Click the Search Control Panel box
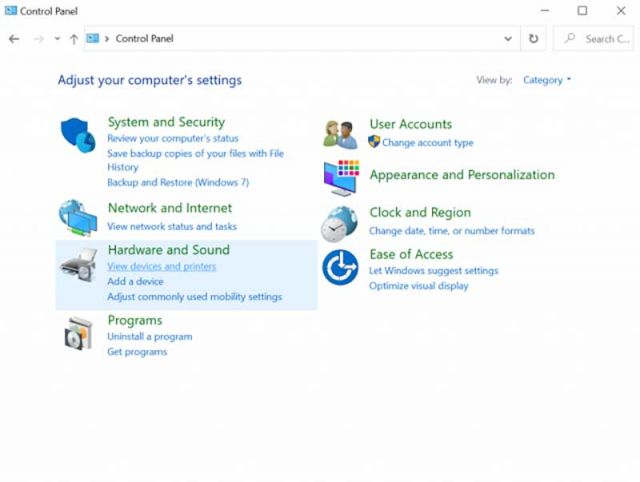Viewport: 640px width, 482px height. coord(598,39)
